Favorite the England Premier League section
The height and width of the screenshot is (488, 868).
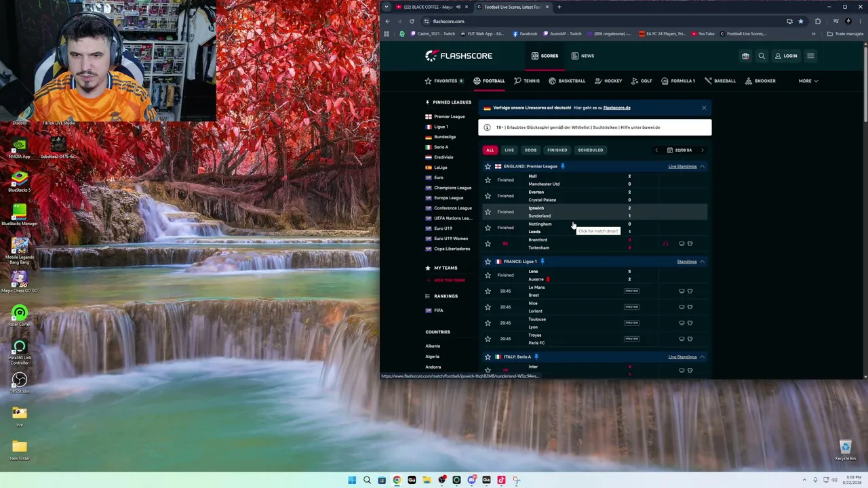click(488, 166)
